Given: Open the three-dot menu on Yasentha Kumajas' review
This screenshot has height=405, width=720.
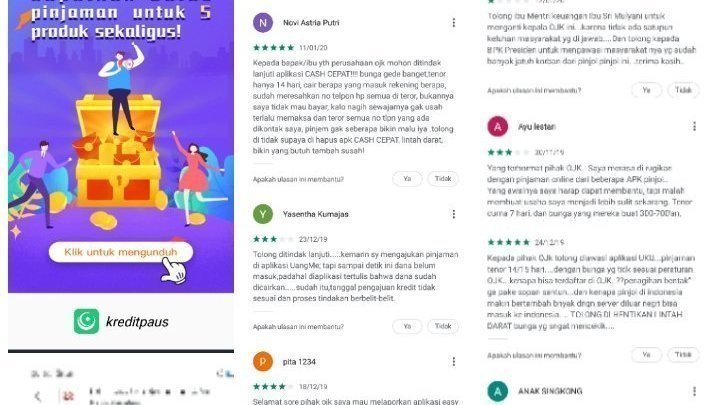Looking at the screenshot, I should coord(454,214).
